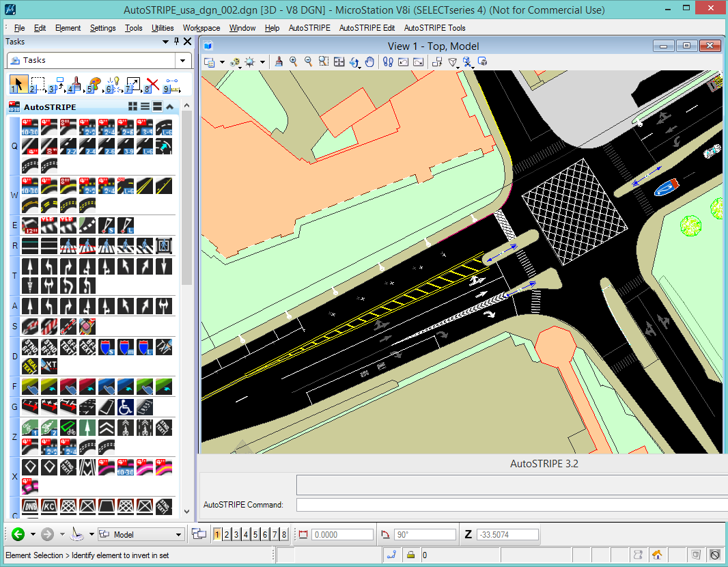Screen dimensions: 728x567
Task: Open the AutoSTRIPE Tools menu
Action: click(x=434, y=28)
